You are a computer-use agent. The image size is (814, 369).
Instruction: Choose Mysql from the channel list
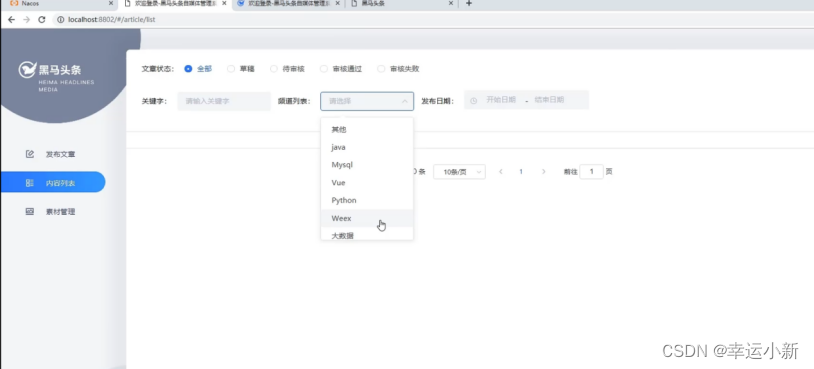coord(367,165)
